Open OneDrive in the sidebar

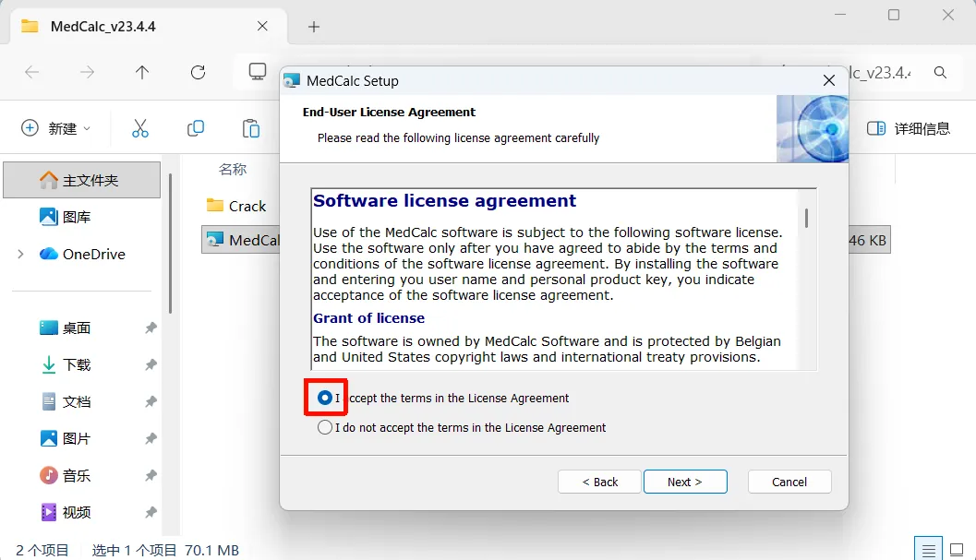point(82,254)
